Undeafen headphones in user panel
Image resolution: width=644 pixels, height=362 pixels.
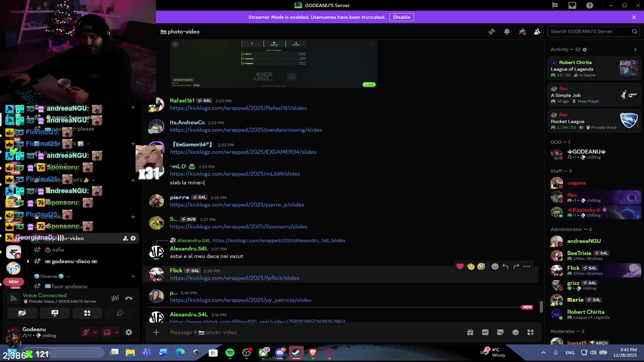pyautogui.click(x=107, y=332)
